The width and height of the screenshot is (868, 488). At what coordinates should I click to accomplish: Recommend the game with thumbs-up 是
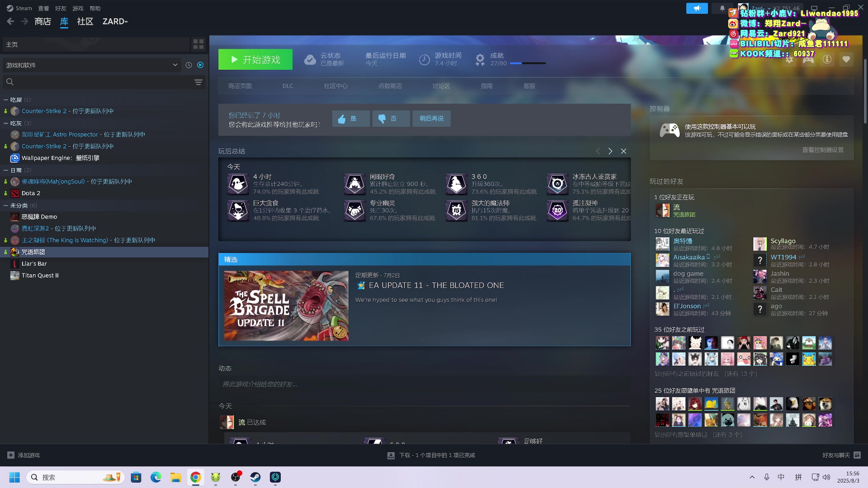(x=351, y=119)
